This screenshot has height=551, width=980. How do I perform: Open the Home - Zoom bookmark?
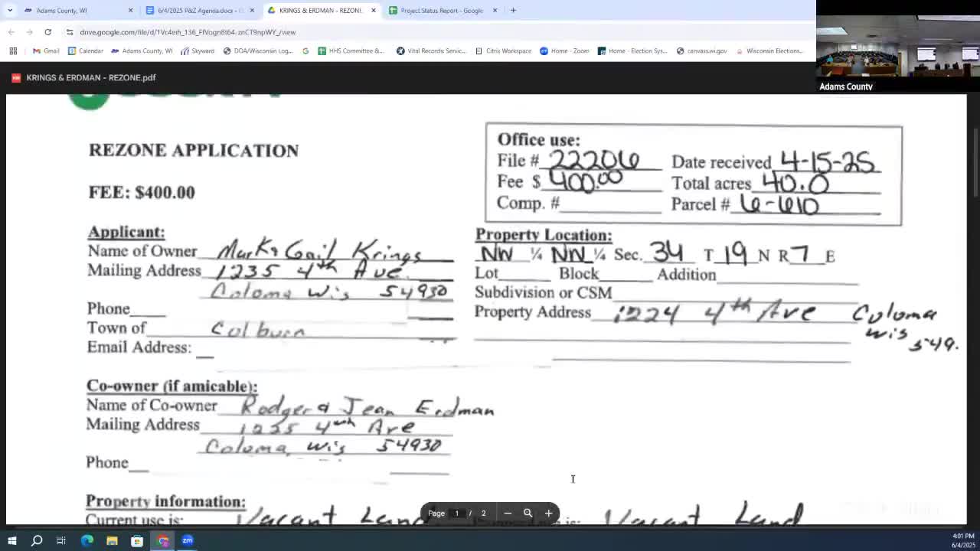click(565, 51)
